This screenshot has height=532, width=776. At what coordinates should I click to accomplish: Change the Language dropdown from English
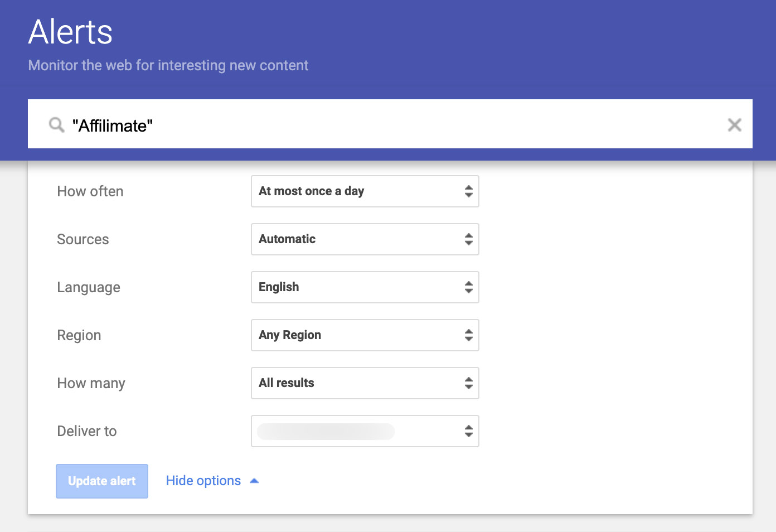click(365, 287)
